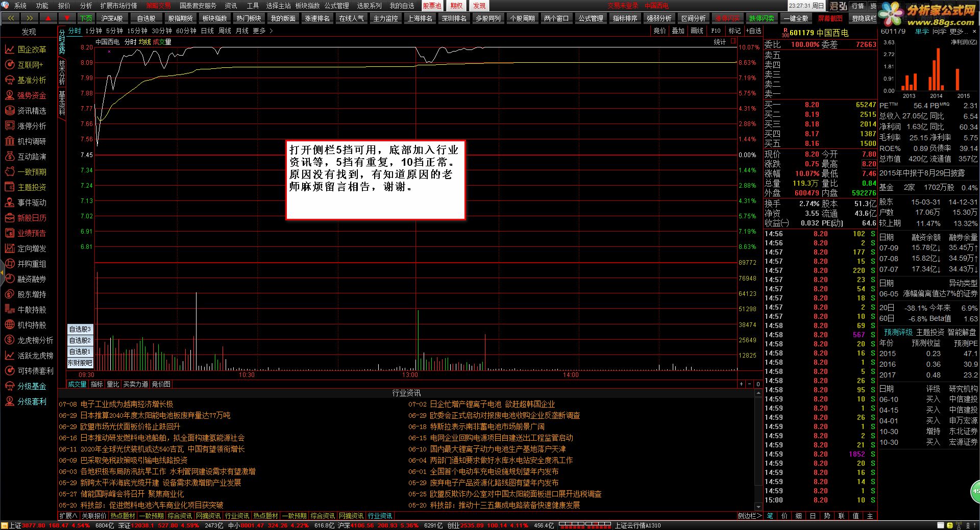The width and height of the screenshot is (980, 530).
Task: Switch the bottom panel to 势 view
Action: (827, 516)
